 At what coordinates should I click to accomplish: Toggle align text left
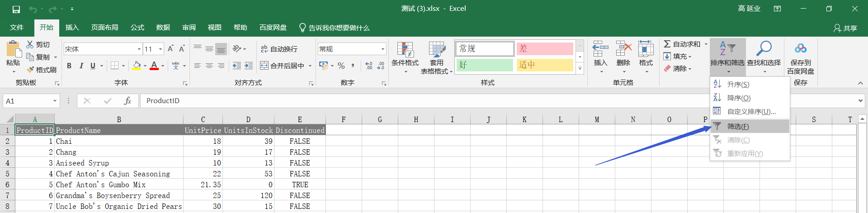coord(198,66)
